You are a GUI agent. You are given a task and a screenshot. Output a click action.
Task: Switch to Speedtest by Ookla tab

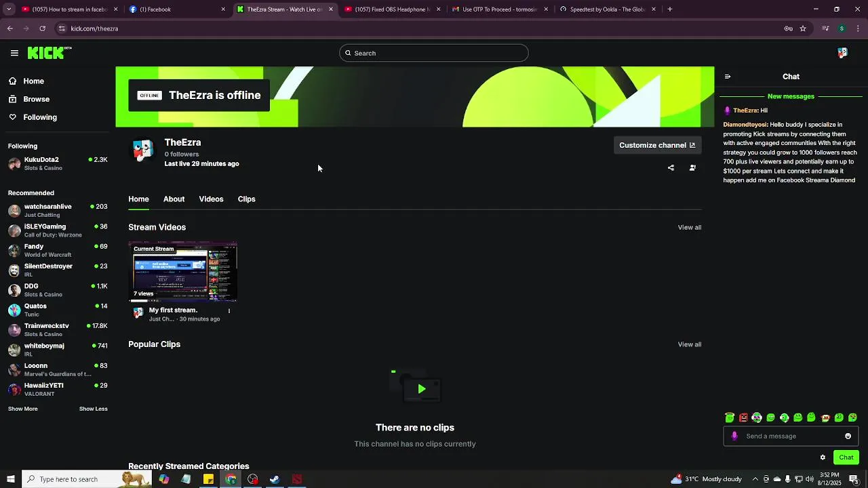pos(608,9)
